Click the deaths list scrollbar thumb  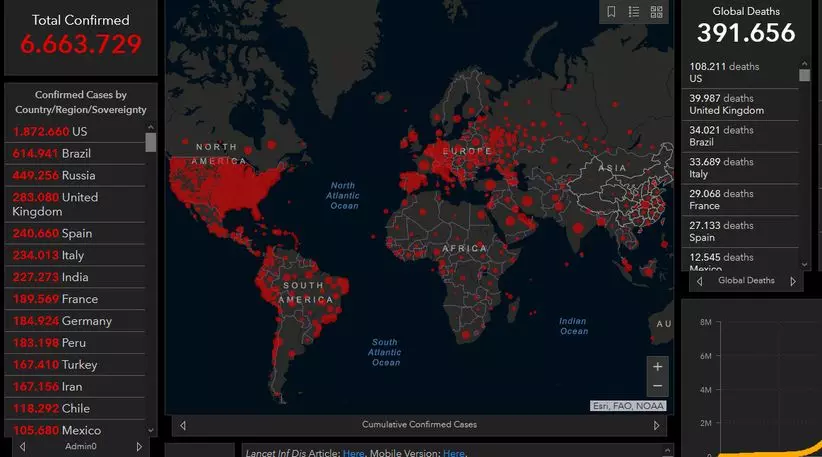pyautogui.click(x=804, y=75)
